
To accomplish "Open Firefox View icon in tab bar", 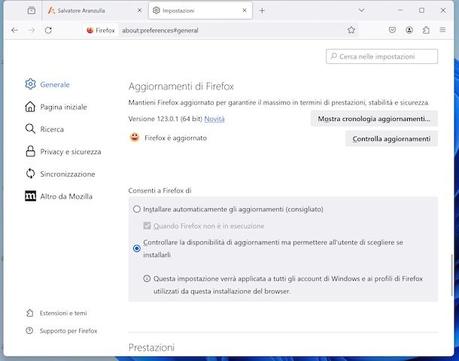I will pos(31,11).
